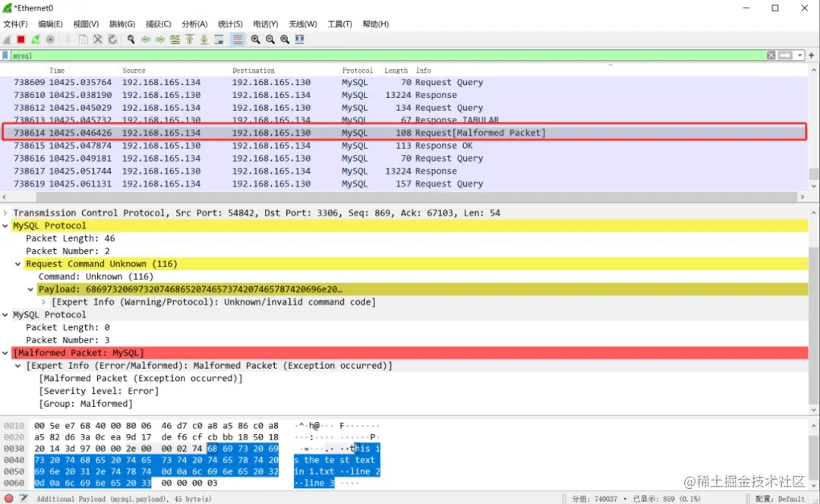Jump to the last packet
This screenshot has width=820, height=504.
[204, 39]
